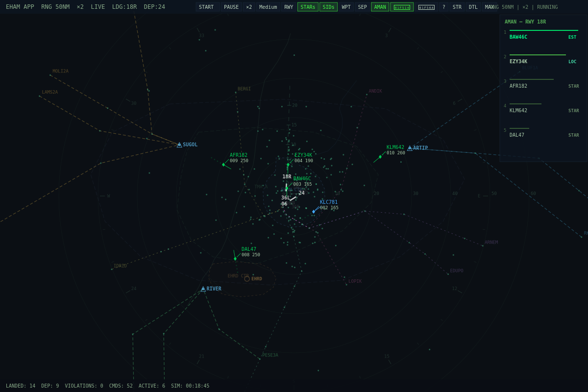Click the EZY34K data label on radar
Viewport: 588px width, 392px height.
tap(304, 158)
